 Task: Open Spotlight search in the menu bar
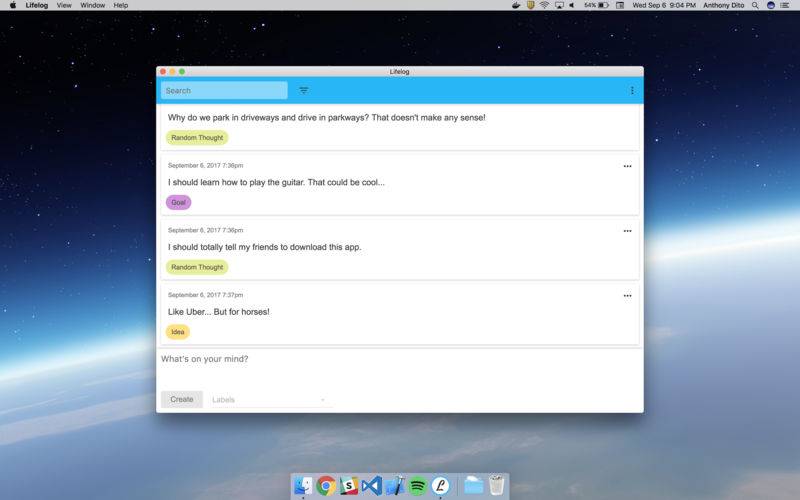tap(755, 5)
